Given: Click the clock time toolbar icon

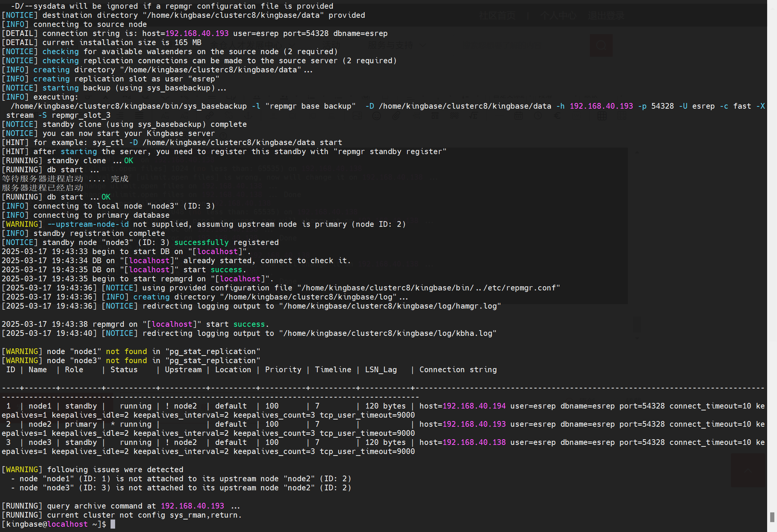Looking at the screenshot, I should [x=538, y=116].
